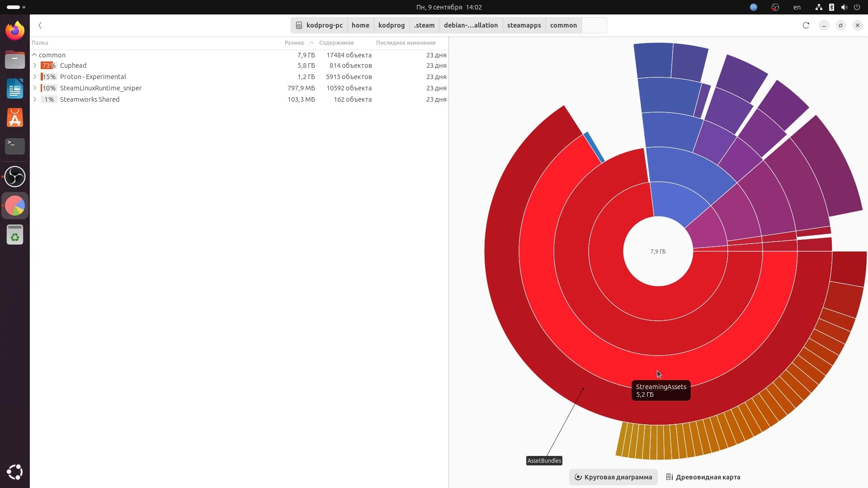Image resolution: width=868 pixels, height=488 pixels.
Task: Open the network indicator in top bar
Action: tap(819, 7)
